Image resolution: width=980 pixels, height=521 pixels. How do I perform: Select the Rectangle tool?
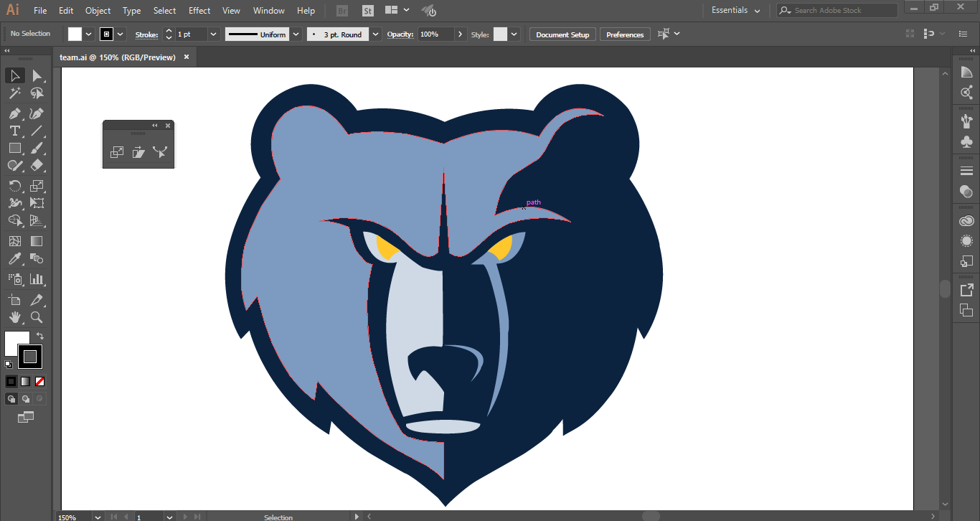[14, 148]
